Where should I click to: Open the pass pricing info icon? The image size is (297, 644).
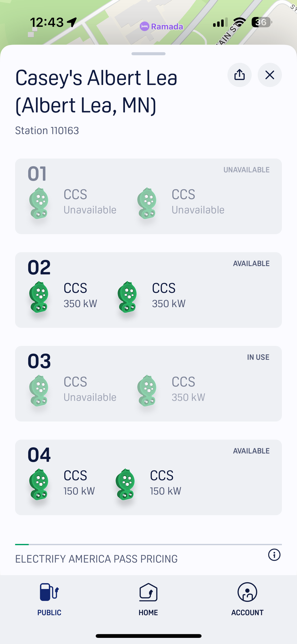tap(274, 555)
